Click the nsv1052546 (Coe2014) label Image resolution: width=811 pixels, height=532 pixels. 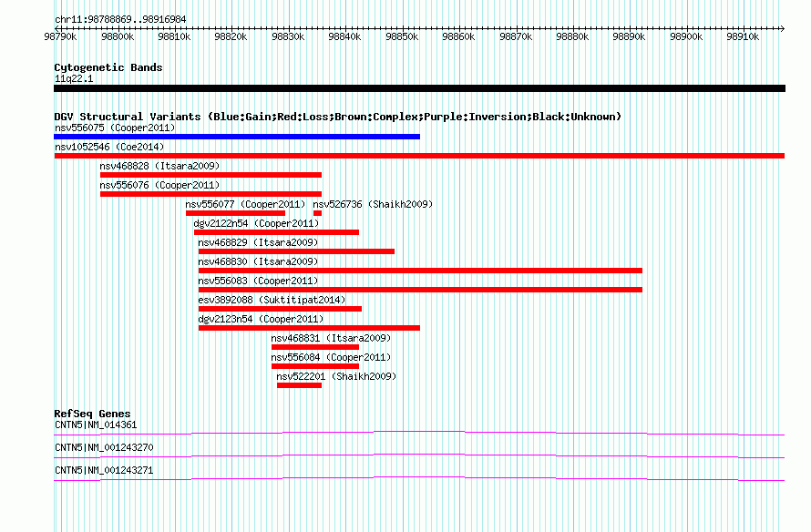109,147
